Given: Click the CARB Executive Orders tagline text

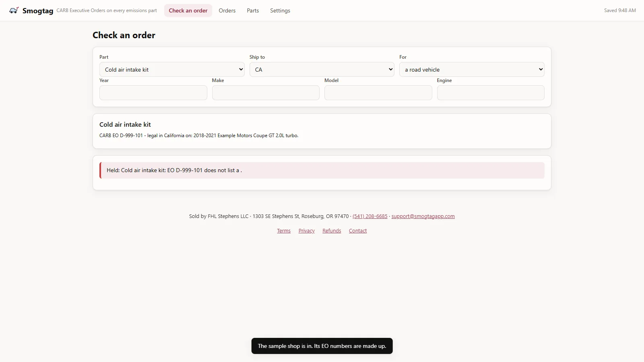Looking at the screenshot, I should click(x=107, y=10).
